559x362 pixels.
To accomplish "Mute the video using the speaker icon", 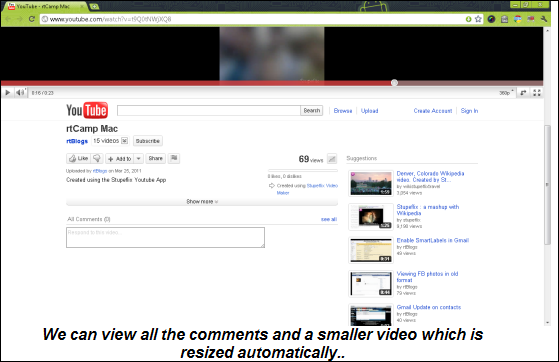I will (x=20, y=93).
